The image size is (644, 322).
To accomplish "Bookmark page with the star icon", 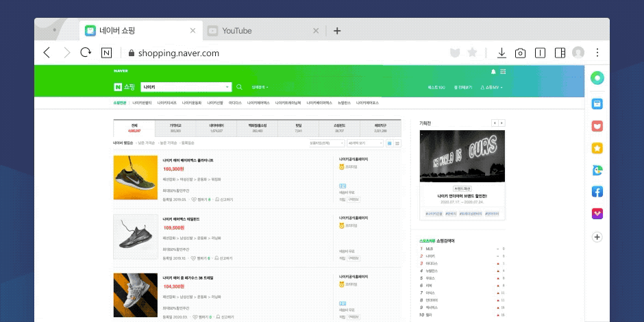I will pos(472,52).
